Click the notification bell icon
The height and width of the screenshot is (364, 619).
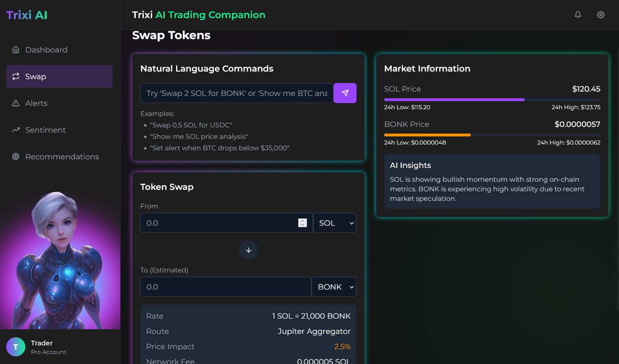click(x=578, y=15)
